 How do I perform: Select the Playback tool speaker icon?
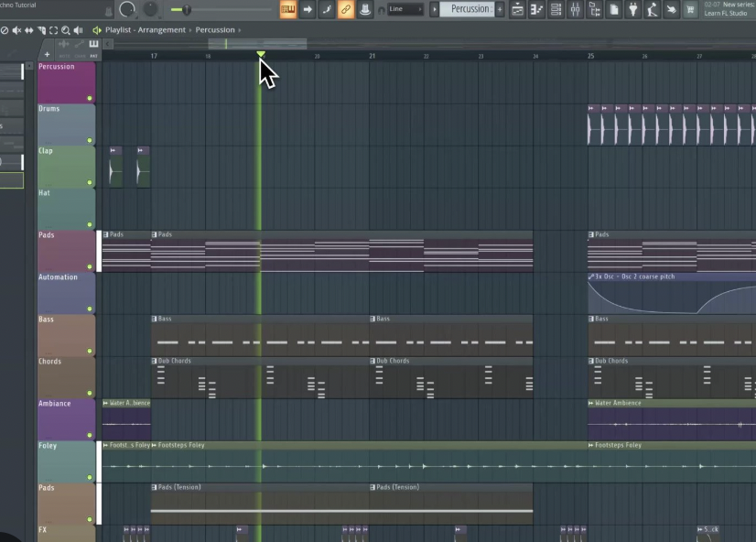[x=78, y=30]
